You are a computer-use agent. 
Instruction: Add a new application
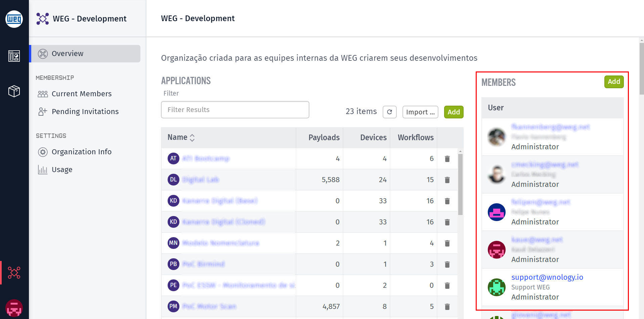[454, 112]
